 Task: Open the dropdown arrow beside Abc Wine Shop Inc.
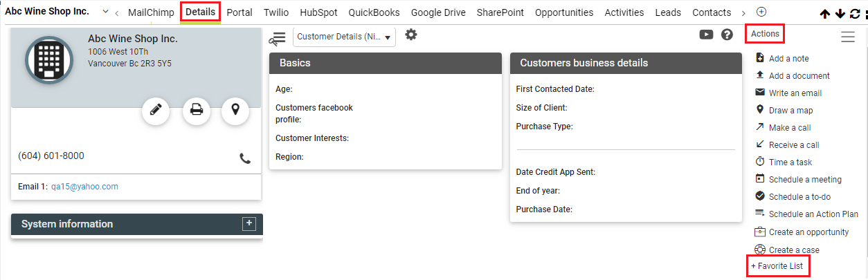105,12
